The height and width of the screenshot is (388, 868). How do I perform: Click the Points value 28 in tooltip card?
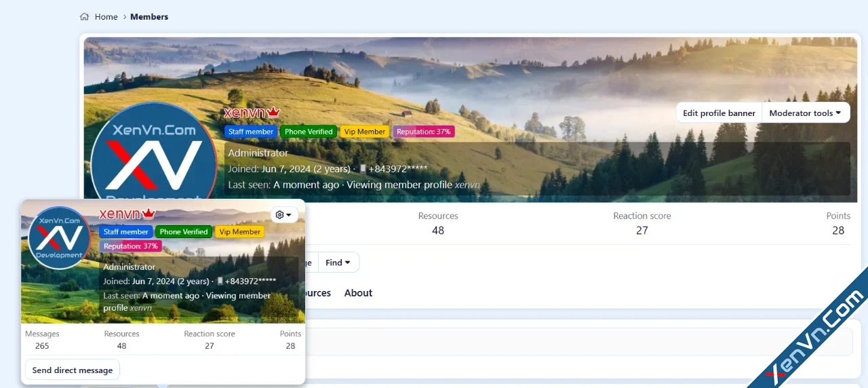[x=290, y=346]
